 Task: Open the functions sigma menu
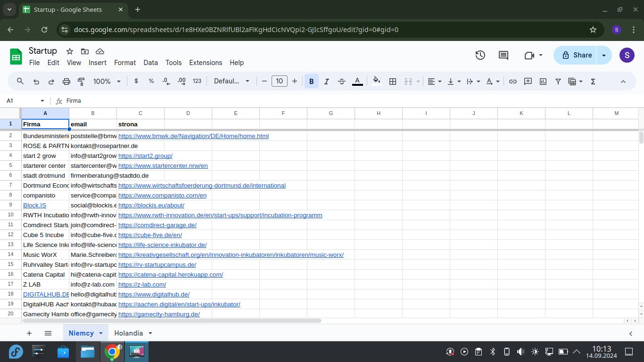[x=593, y=81]
